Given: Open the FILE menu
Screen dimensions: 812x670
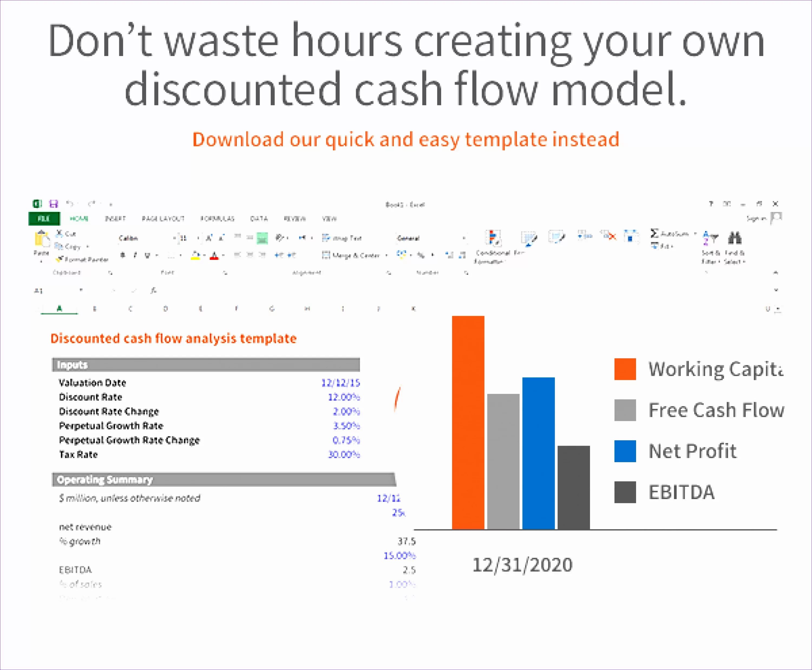Looking at the screenshot, I should point(44,219).
